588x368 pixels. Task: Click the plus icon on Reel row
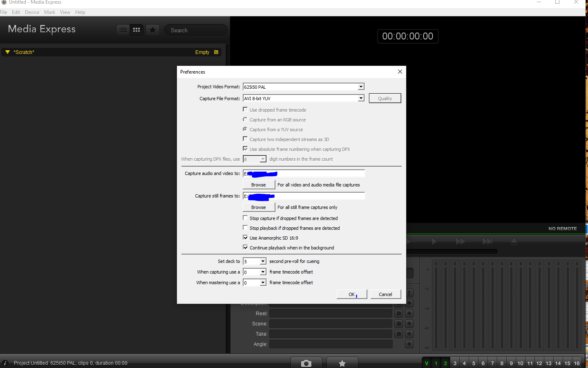tap(409, 313)
